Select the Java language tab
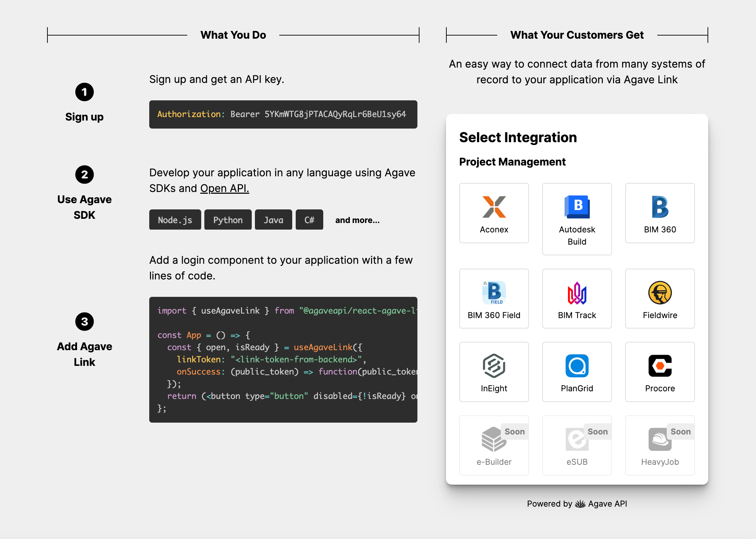The width and height of the screenshot is (756, 539). (273, 220)
